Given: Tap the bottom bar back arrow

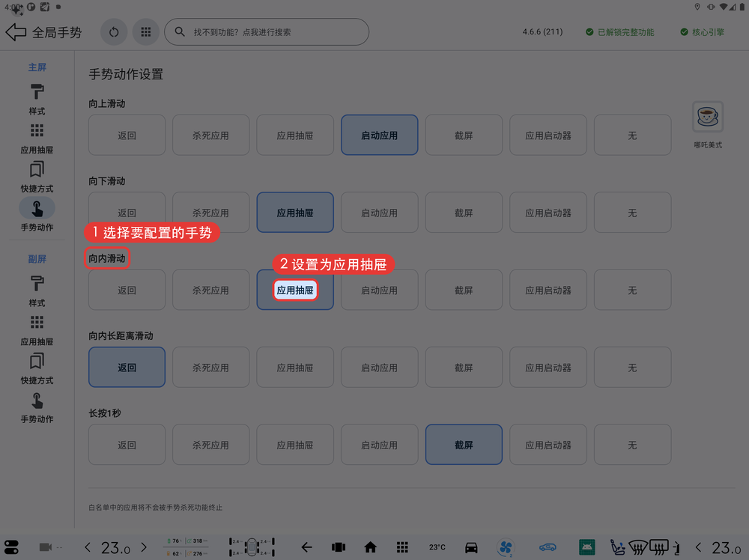Looking at the screenshot, I should [306, 547].
